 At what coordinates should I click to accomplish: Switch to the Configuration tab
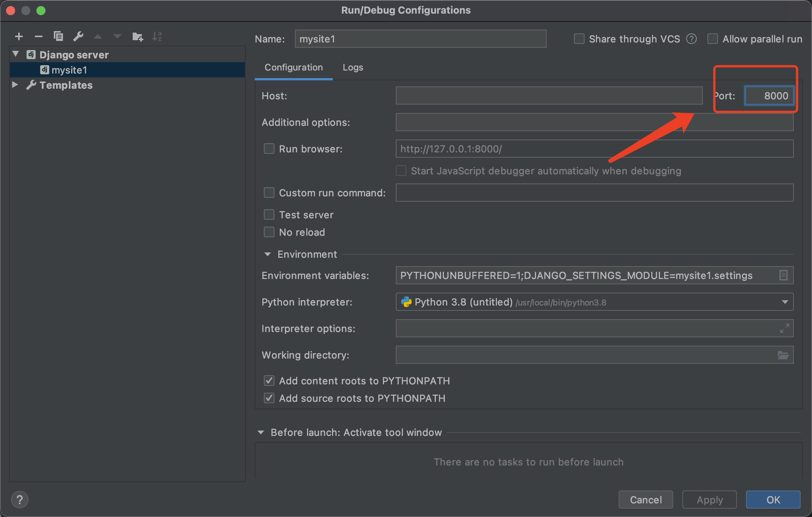tap(294, 67)
